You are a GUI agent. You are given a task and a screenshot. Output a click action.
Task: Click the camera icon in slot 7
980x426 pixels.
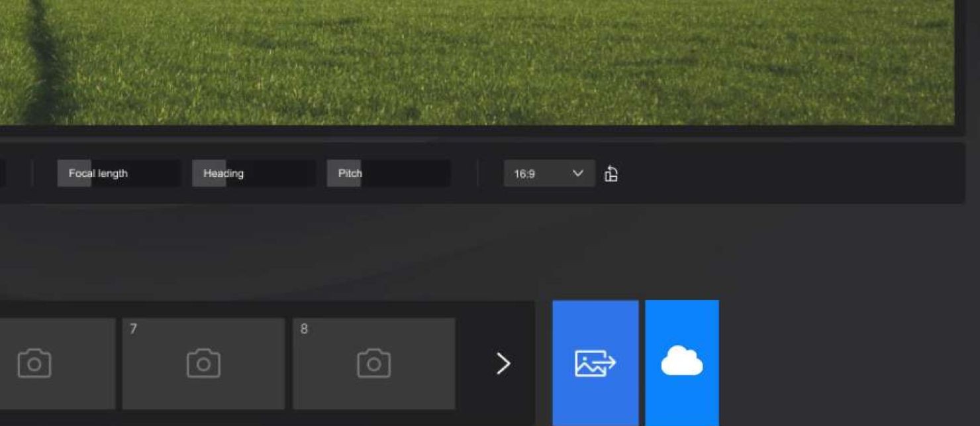(203, 364)
